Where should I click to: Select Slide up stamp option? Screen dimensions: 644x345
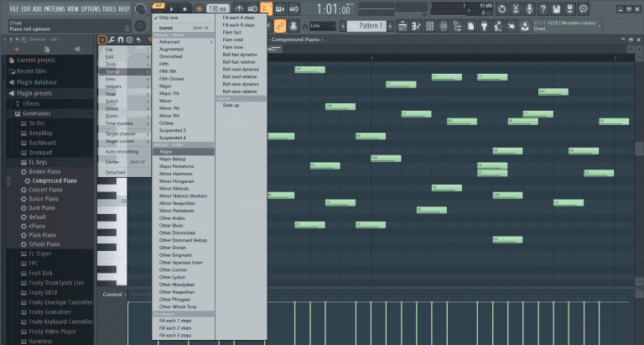pos(241,105)
